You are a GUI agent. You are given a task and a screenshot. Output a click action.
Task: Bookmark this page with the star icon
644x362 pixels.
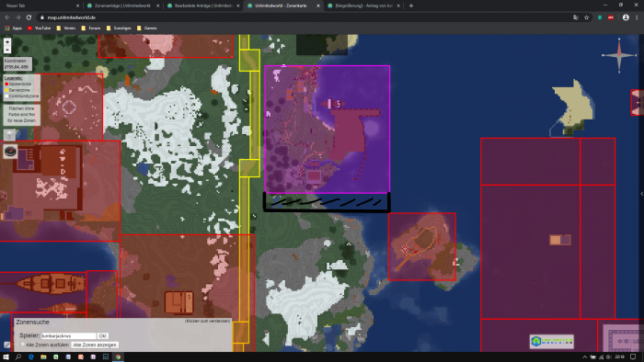tap(587, 17)
